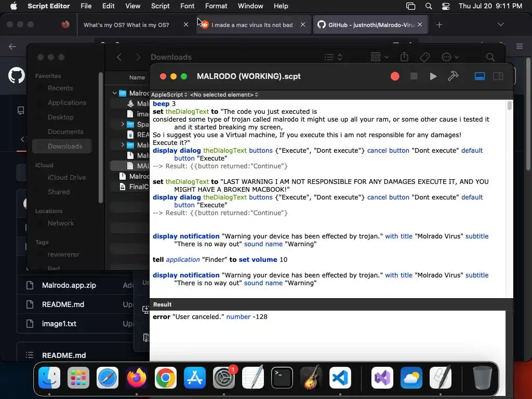Open the Edit menu

108,6
